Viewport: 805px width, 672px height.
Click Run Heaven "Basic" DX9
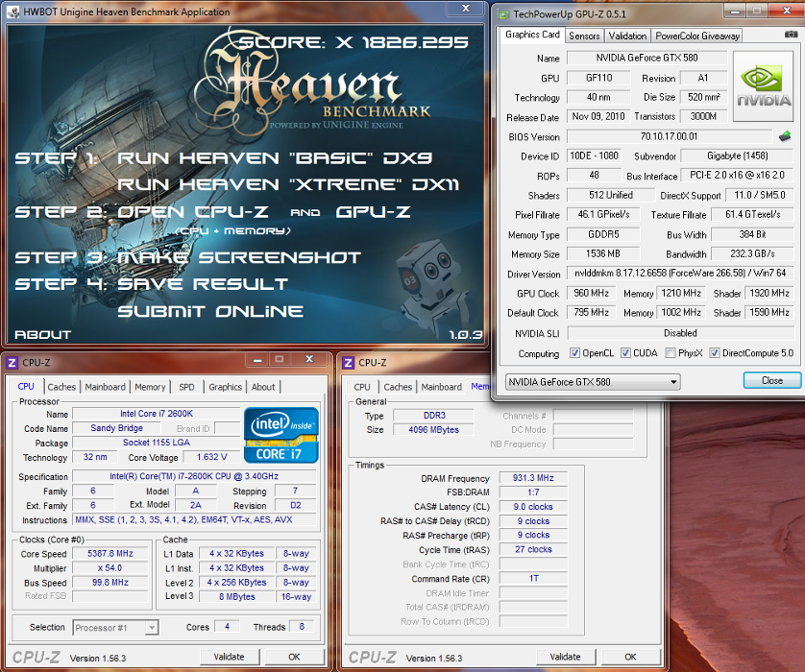coord(275,158)
